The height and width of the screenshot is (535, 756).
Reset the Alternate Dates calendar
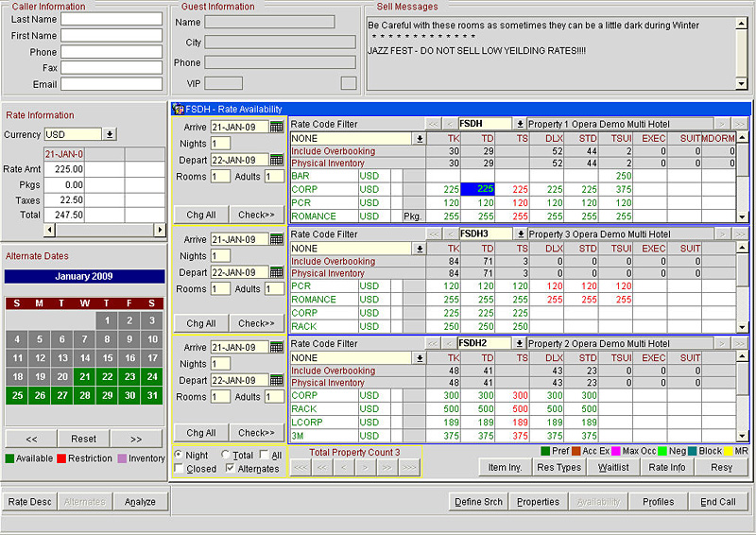click(x=83, y=439)
